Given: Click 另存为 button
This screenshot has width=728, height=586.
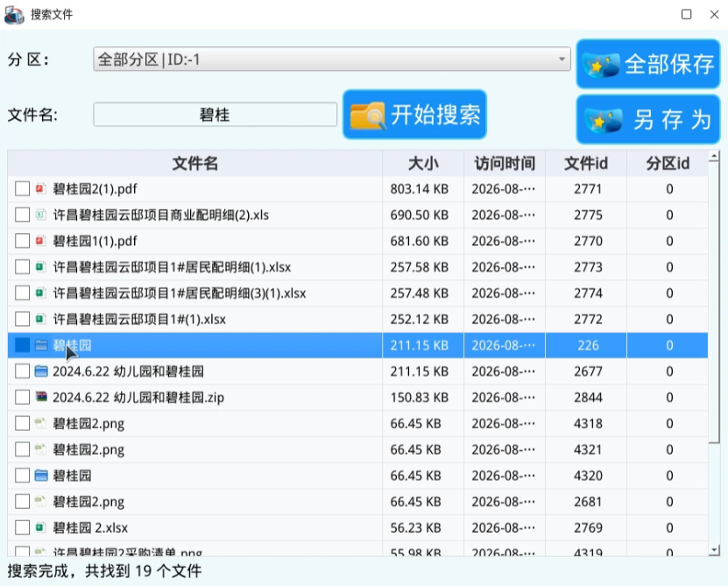Looking at the screenshot, I should tap(648, 119).
